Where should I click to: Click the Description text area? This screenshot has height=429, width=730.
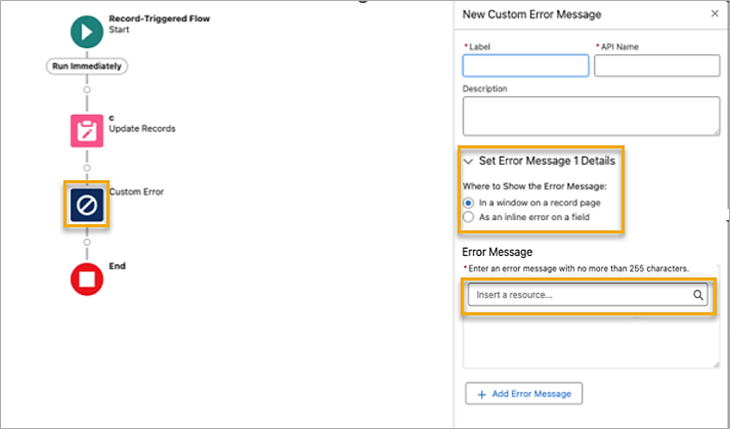tap(590, 115)
